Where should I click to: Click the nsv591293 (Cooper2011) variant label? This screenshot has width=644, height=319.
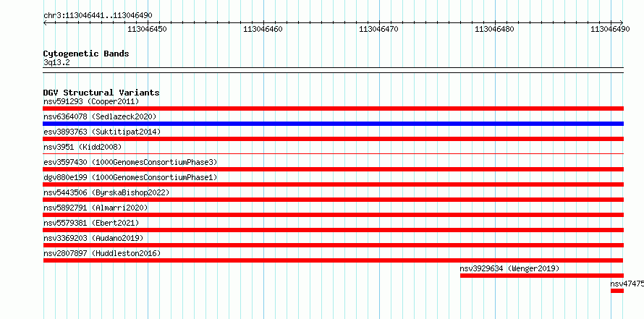[x=91, y=101]
